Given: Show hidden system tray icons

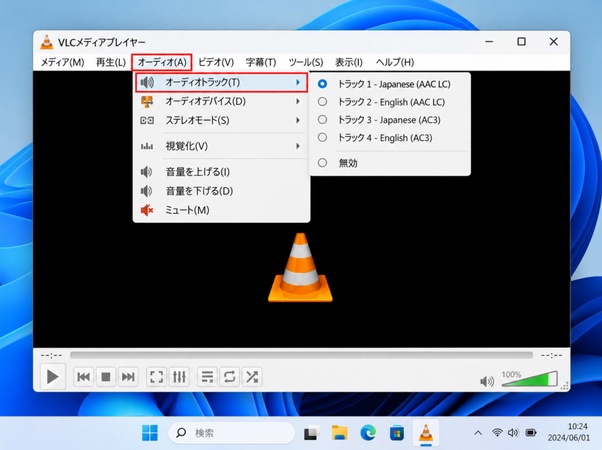Looking at the screenshot, I should (x=478, y=433).
